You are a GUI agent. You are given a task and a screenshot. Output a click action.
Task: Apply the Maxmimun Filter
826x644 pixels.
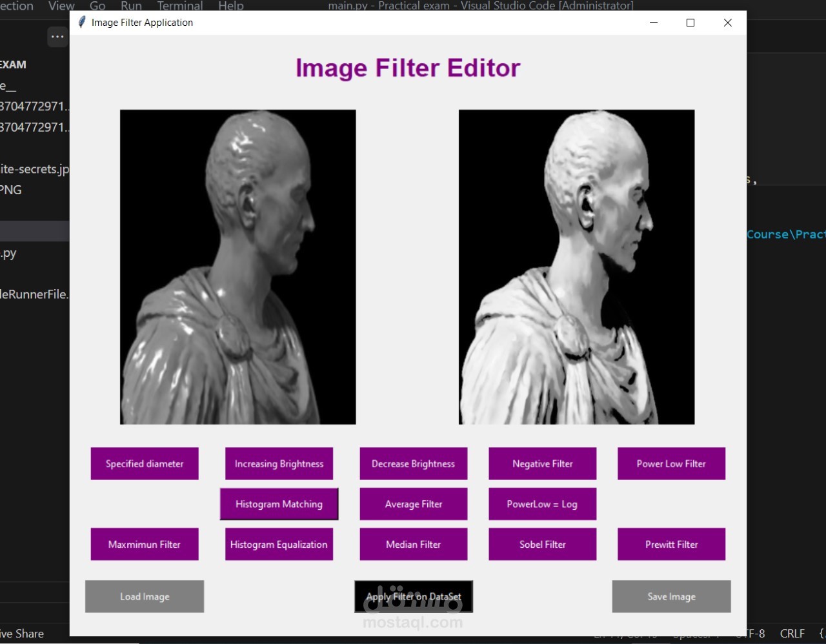[x=145, y=544]
